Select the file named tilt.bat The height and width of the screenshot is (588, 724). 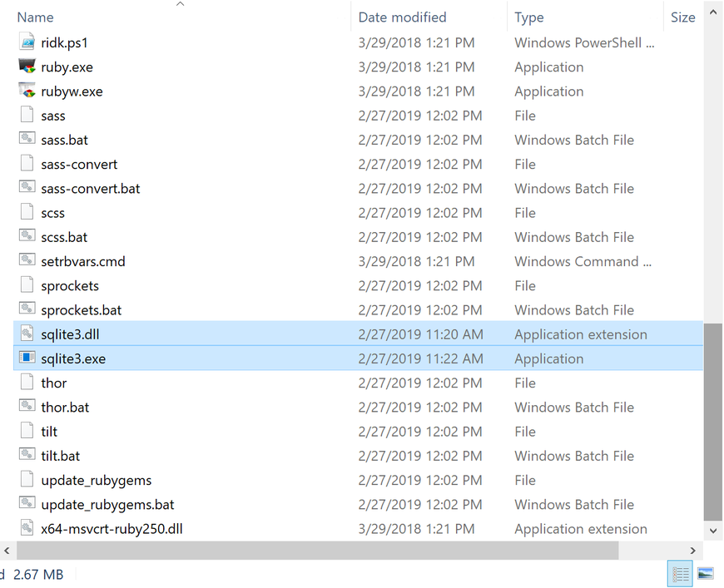click(61, 456)
